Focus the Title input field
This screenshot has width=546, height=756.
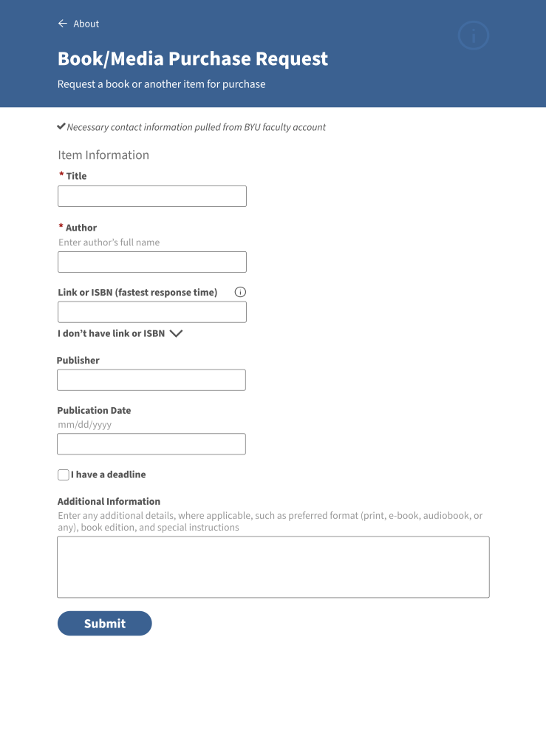click(x=152, y=196)
